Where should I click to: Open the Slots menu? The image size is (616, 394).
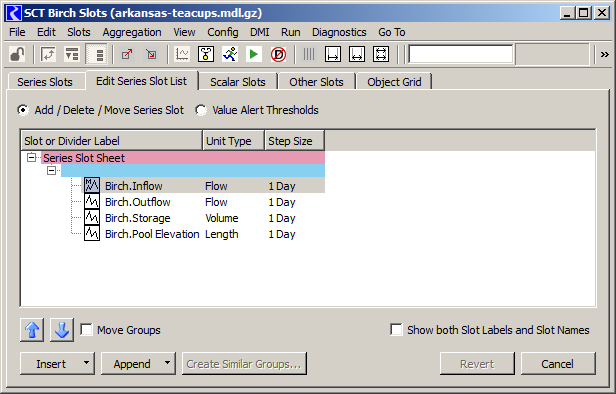[79, 32]
